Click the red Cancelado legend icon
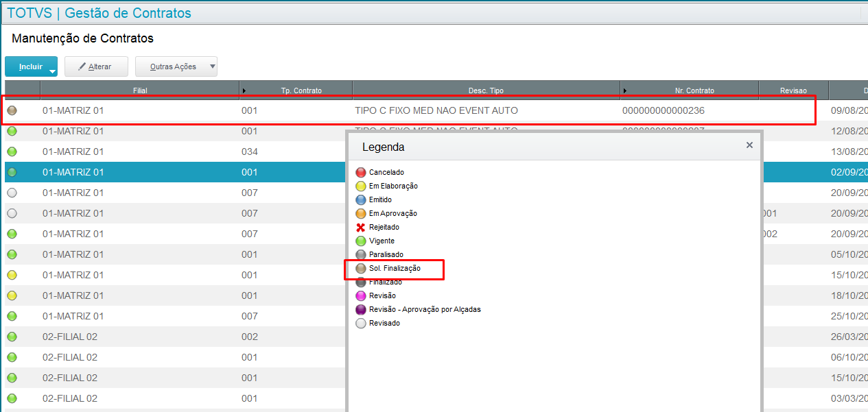The height and width of the screenshot is (412, 868). coord(361,173)
